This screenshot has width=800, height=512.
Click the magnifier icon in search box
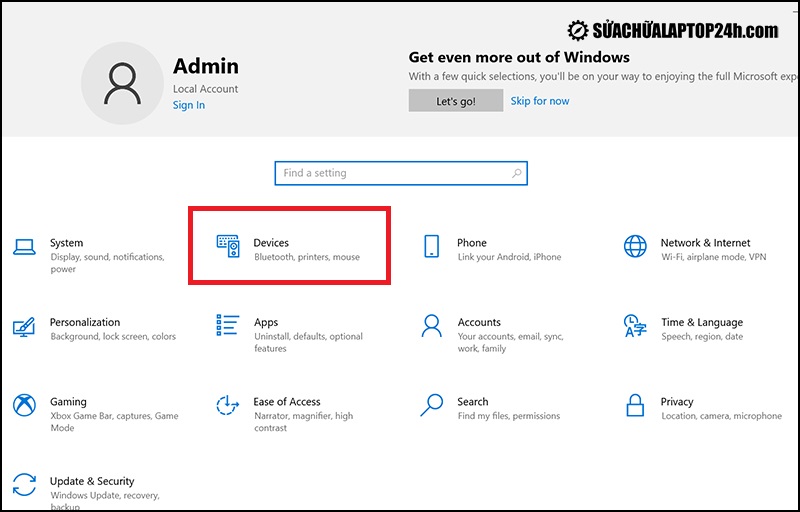coord(516,173)
